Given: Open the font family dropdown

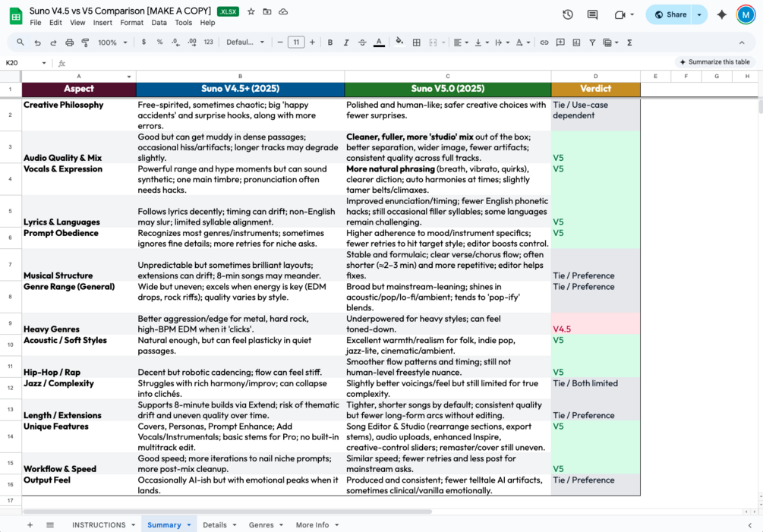Looking at the screenshot, I should tap(245, 42).
